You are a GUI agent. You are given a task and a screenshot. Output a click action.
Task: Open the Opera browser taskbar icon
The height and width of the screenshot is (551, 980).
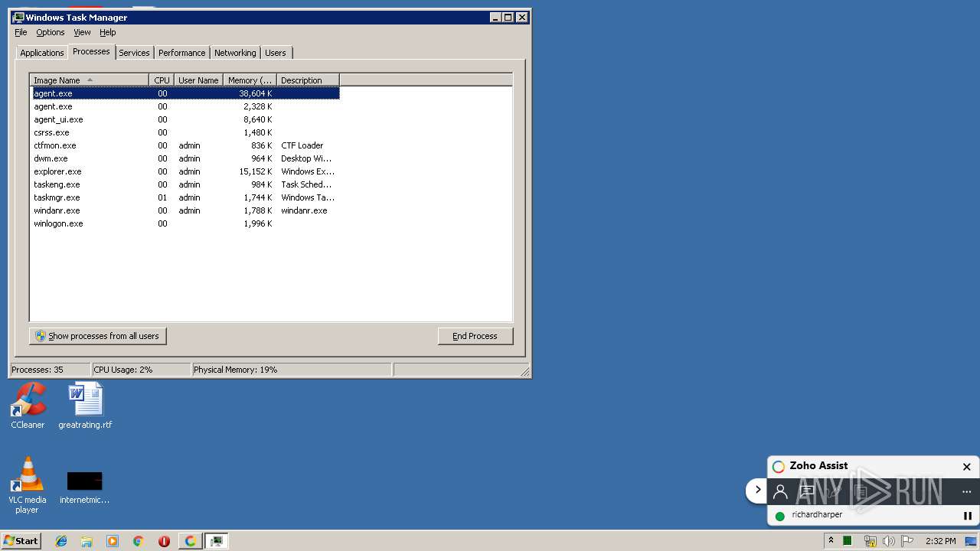coord(164,541)
